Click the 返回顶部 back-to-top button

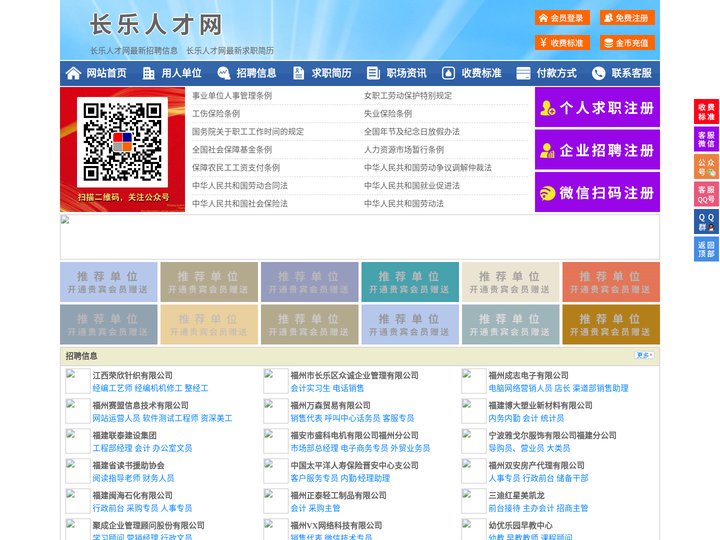(706, 249)
